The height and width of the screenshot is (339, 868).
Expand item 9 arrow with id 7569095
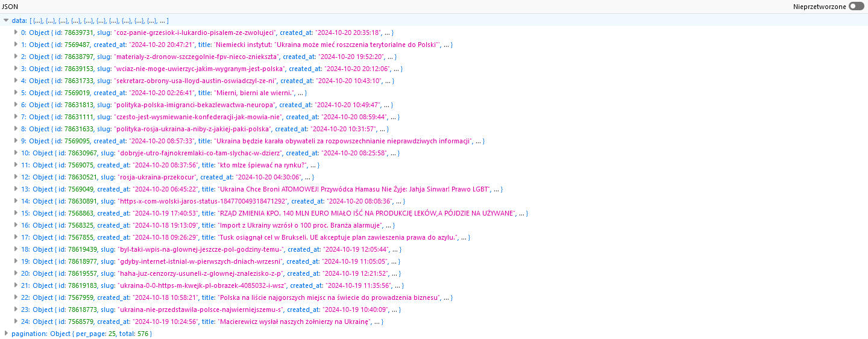click(x=16, y=141)
